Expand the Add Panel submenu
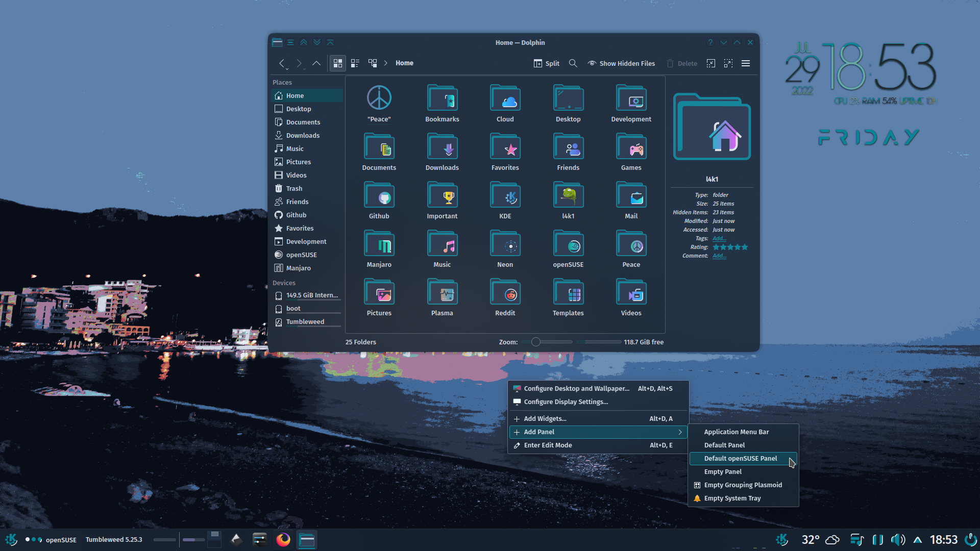This screenshot has width=980, height=551. click(x=598, y=432)
